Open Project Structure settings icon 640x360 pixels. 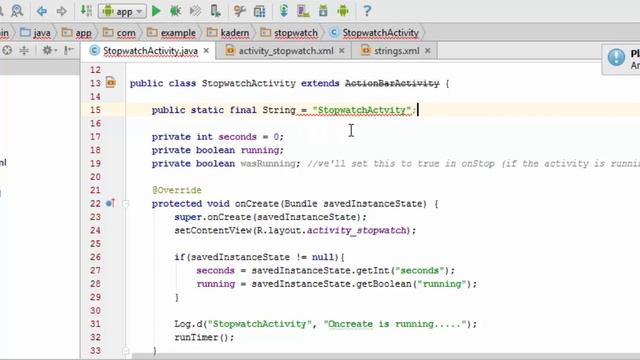pyautogui.click(x=240, y=11)
